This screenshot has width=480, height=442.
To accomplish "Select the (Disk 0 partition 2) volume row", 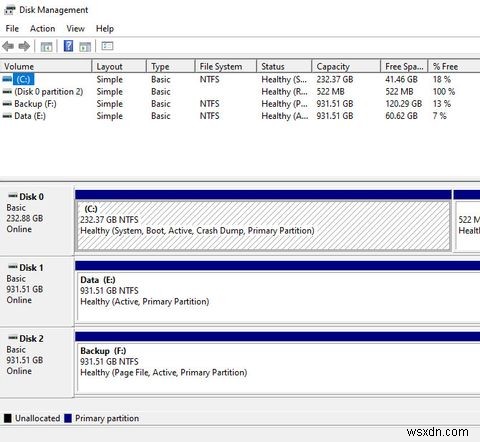I will click(240, 92).
